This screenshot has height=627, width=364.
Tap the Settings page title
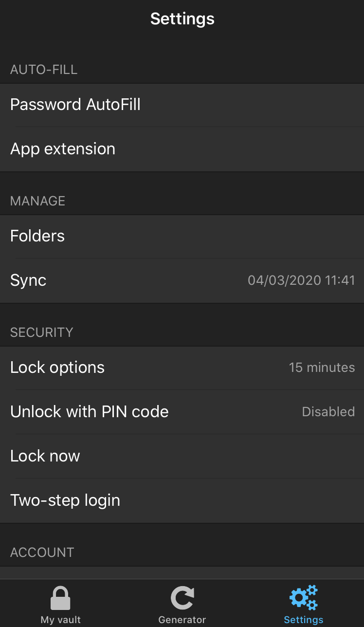coord(182,19)
